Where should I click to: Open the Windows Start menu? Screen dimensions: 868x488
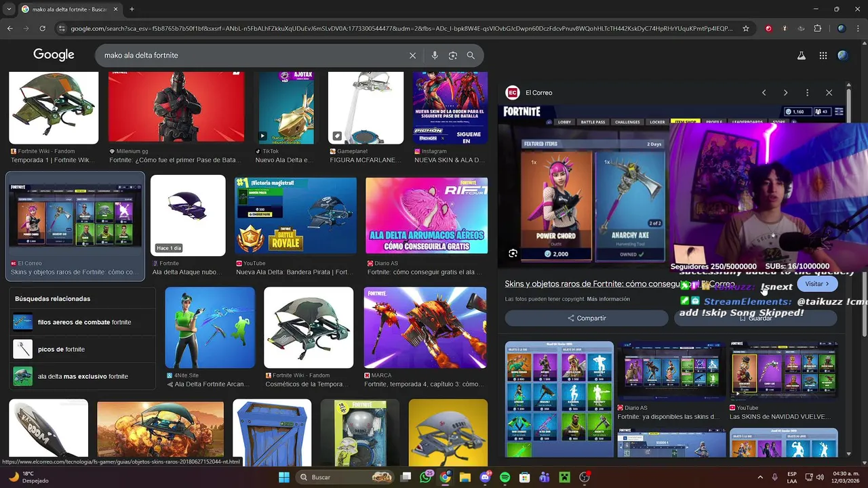[283, 477]
